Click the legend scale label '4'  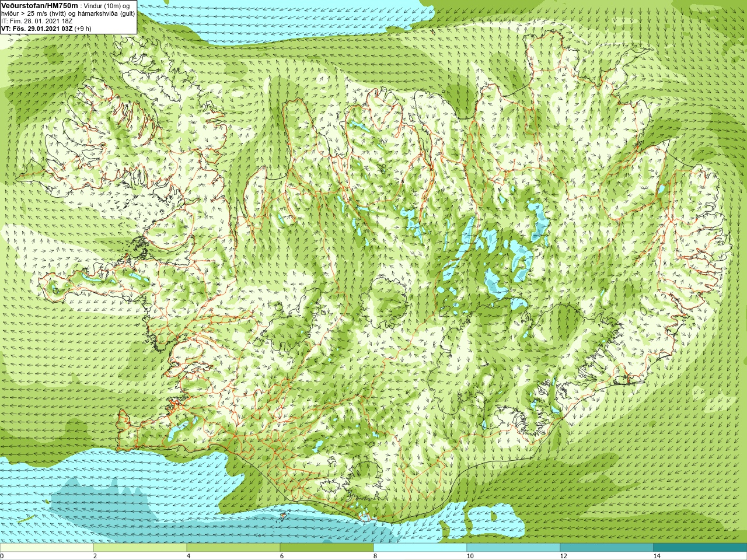(188, 556)
